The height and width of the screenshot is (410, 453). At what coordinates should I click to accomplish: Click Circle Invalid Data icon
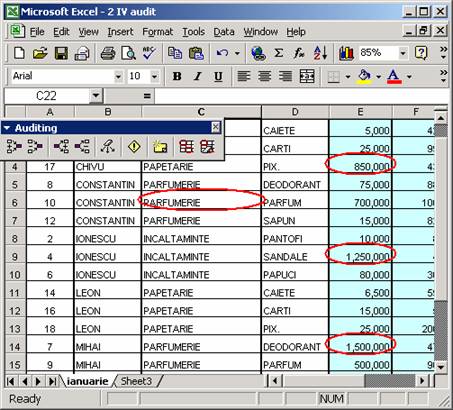(x=187, y=146)
